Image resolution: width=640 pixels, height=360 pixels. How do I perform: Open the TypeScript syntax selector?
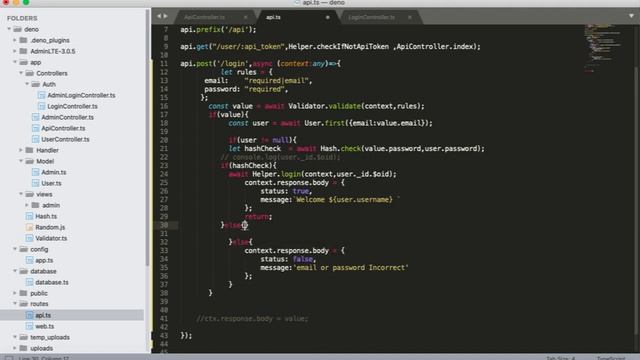[x=610, y=358]
